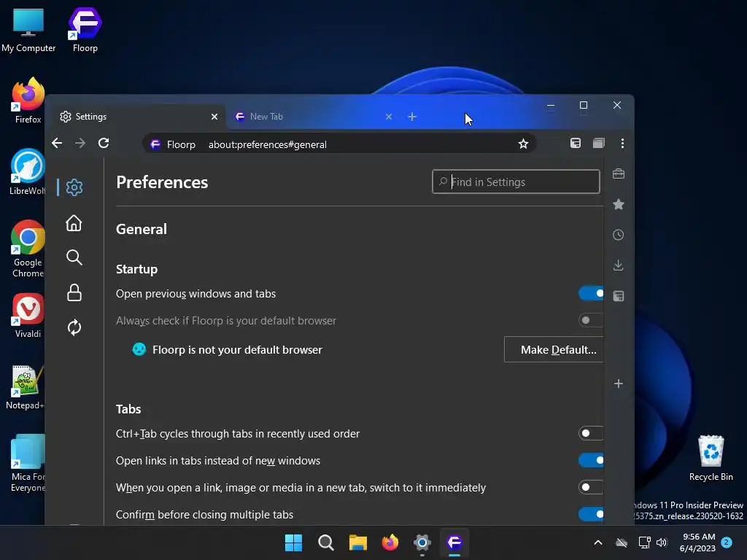
Task: Select the Firefox desktop shortcut
Action: click(28, 101)
